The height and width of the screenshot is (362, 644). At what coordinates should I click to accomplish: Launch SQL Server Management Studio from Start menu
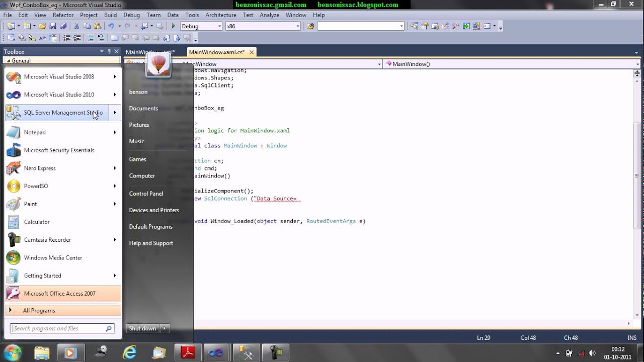[x=63, y=113]
